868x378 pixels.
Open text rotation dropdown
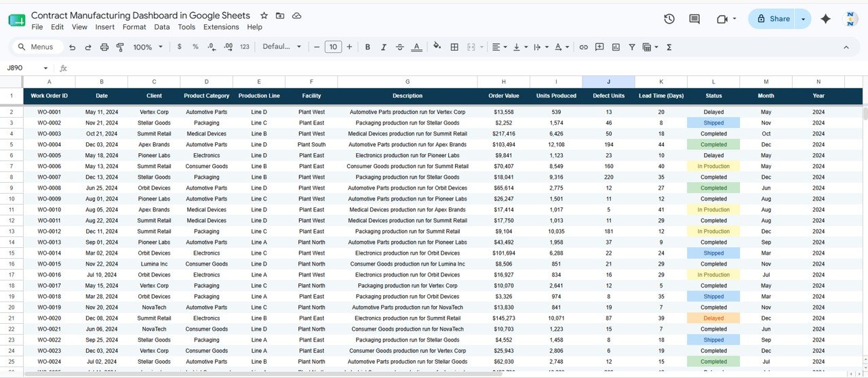coord(561,47)
